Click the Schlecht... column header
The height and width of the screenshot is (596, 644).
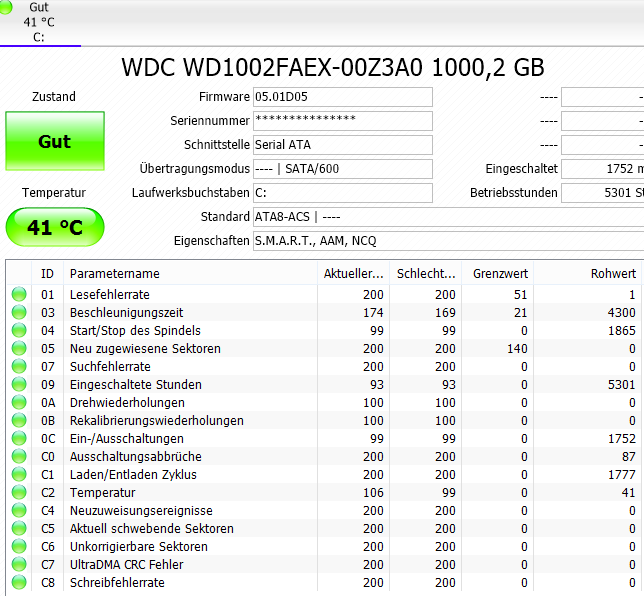[x=426, y=274]
